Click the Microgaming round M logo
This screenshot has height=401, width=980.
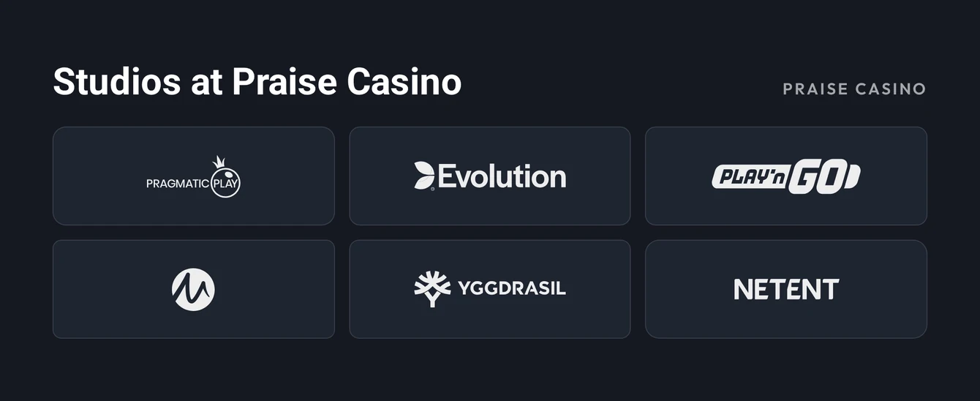(193, 289)
